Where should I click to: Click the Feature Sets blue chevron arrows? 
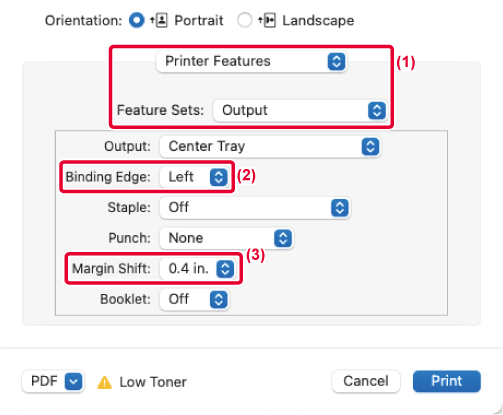tap(377, 110)
